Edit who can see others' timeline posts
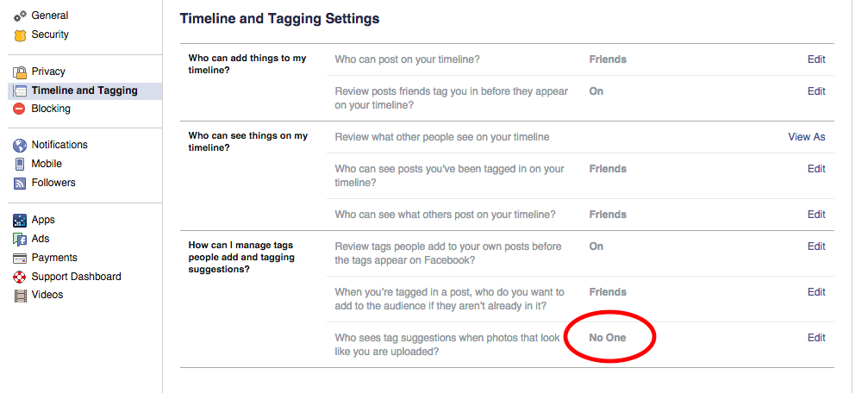 tap(815, 215)
